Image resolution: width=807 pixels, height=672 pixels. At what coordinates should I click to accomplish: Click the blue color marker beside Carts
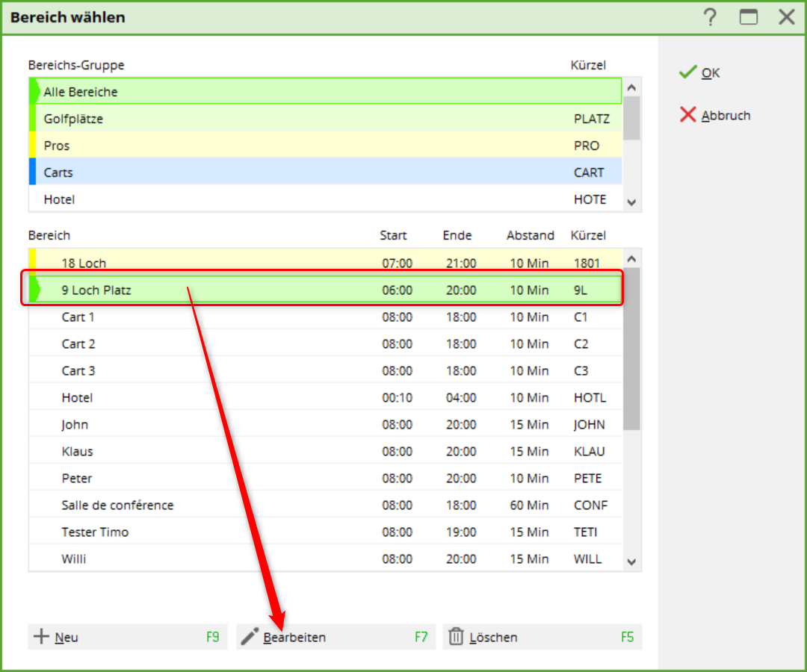coord(32,172)
